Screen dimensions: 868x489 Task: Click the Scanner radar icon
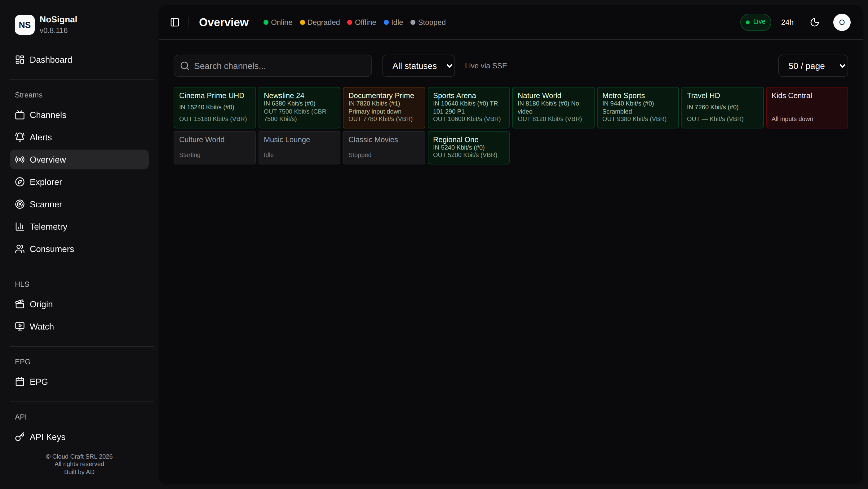[x=20, y=204]
